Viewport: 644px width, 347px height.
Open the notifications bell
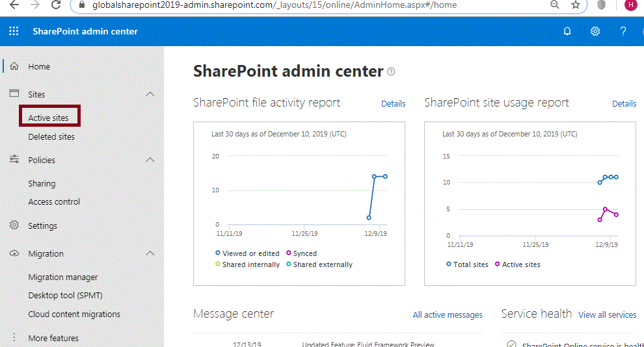[567, 31]
